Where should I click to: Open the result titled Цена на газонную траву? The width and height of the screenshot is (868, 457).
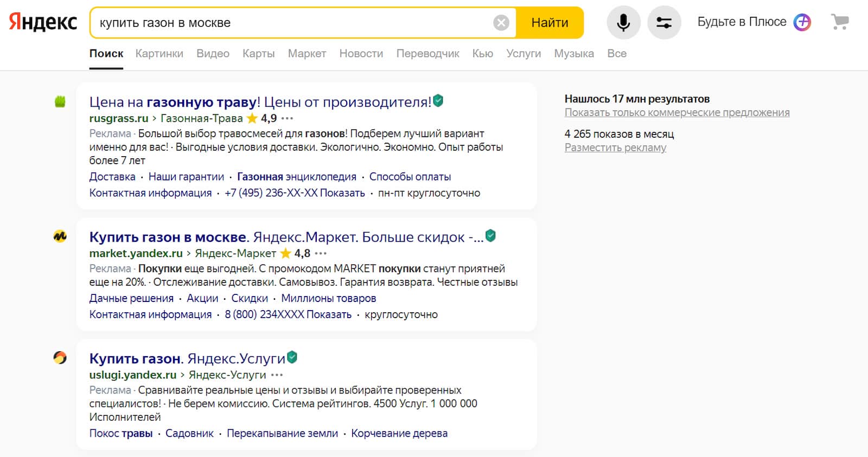(x=260, y=101)
